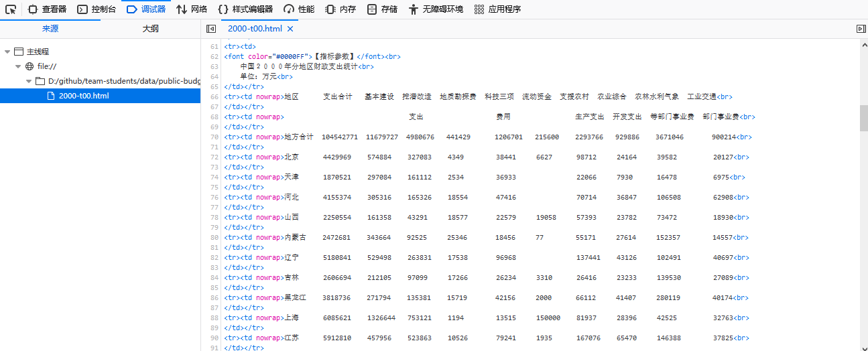The width and height of the screenshot is (868, 351).
Task: Click the globe icon beside file://
Action: tap(29, 66)
